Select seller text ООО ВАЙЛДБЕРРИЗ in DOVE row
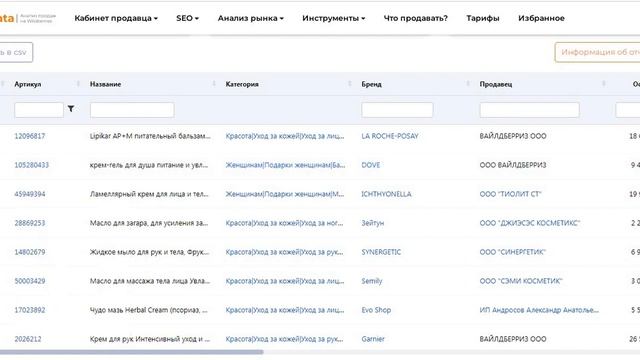The height and width of the screenshot is (360, 640). click(x=513, y=165)
